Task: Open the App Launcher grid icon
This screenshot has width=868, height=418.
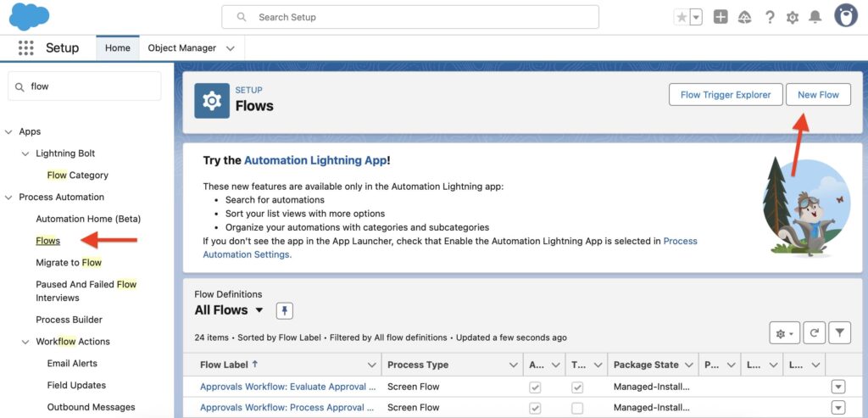Action: (26, 48)
